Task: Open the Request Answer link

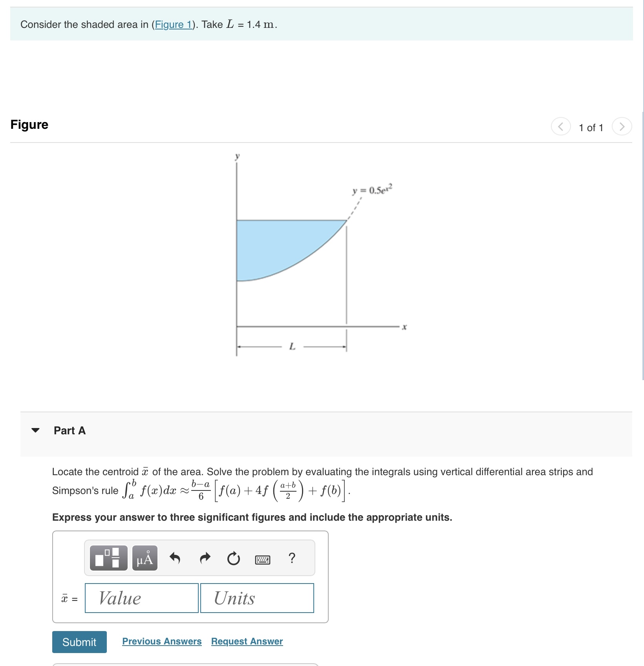Action: pyautogui.click(x=246, y=641)
